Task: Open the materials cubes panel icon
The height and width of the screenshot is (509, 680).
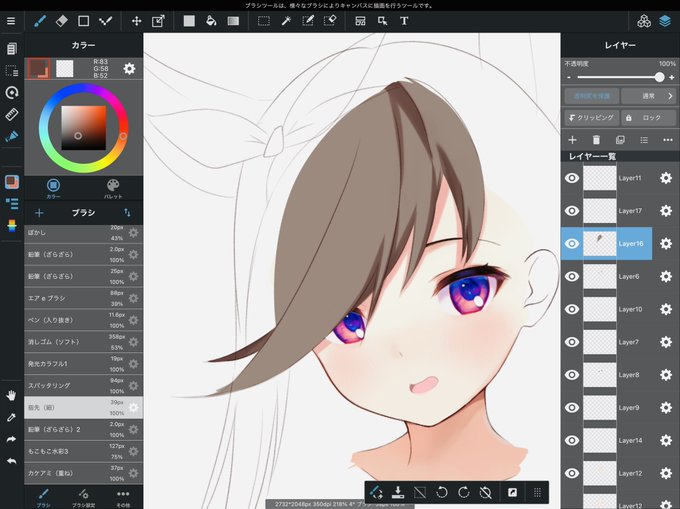Action: coord(644,21)
